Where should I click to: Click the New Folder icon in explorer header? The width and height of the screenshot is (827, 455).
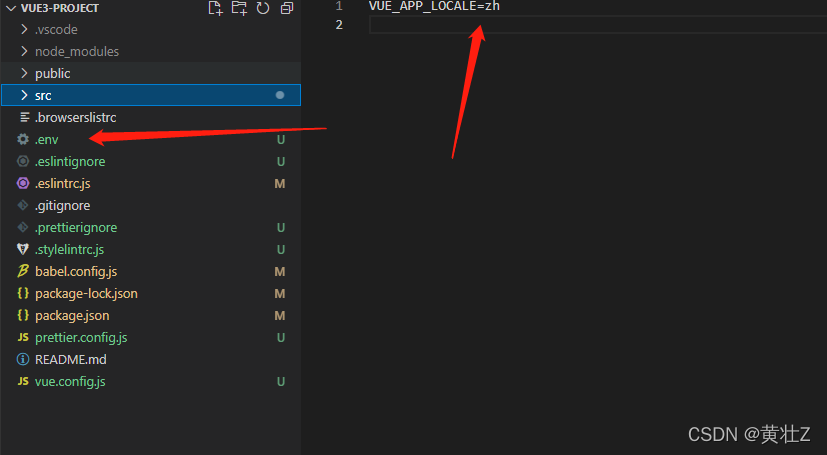[x=239, y=8]
